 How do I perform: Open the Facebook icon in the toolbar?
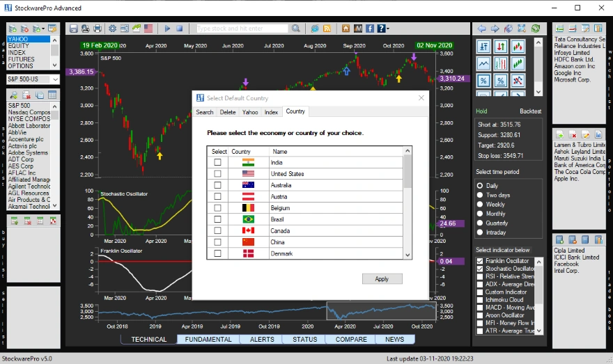coord(370,29)
